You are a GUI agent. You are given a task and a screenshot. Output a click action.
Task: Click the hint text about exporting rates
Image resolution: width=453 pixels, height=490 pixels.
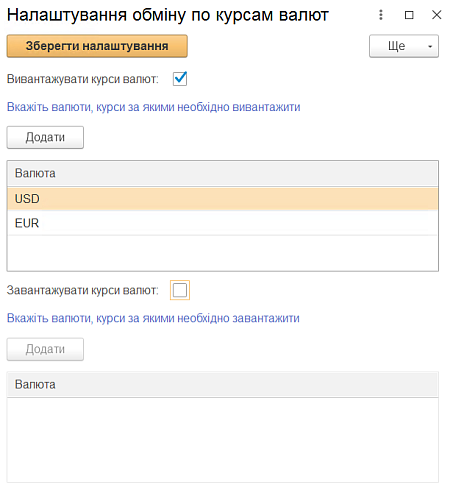click(x=154, y=107)
